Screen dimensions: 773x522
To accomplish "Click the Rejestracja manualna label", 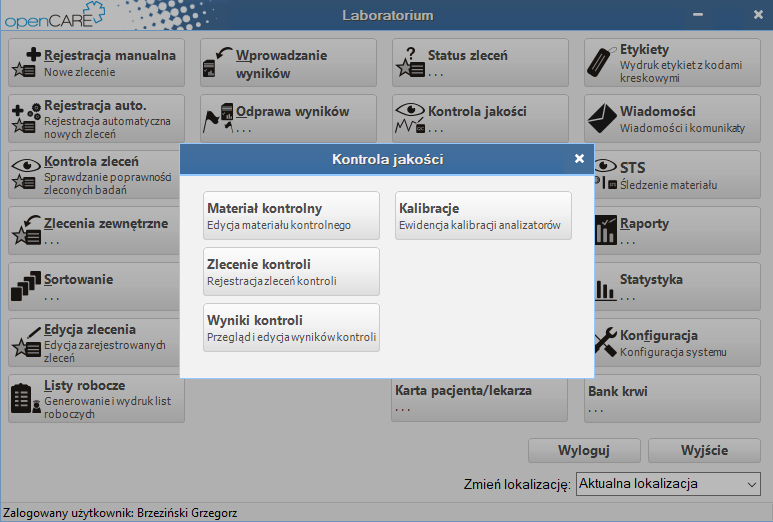I will pyautogui.click(x=110, y=55).
